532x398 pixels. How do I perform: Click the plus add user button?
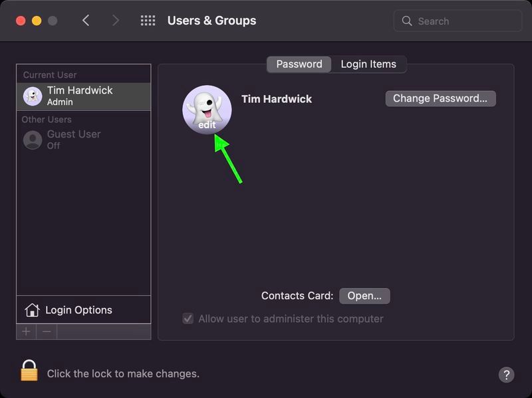[26, 332]
